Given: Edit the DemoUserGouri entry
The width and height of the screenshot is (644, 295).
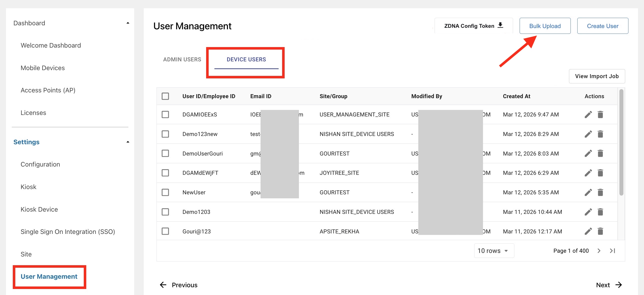Looking at the screenshot, I should point(588,153).
